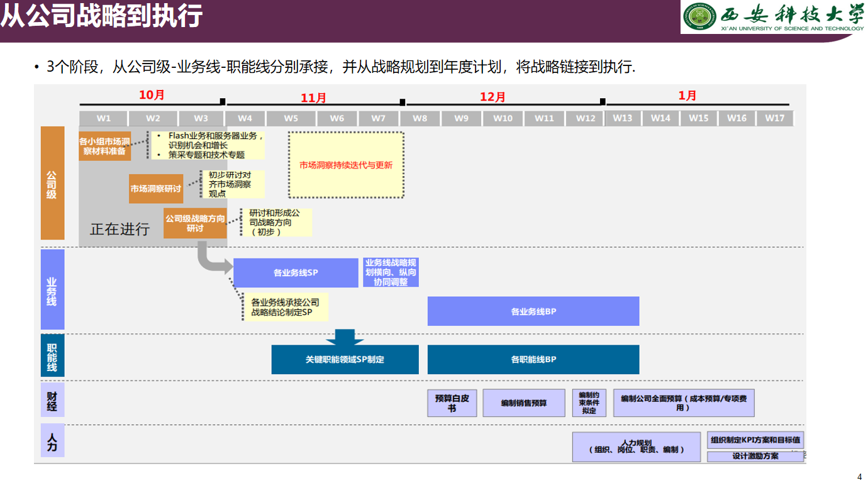Click the 各业务线BP block

(x=533, y=311)
